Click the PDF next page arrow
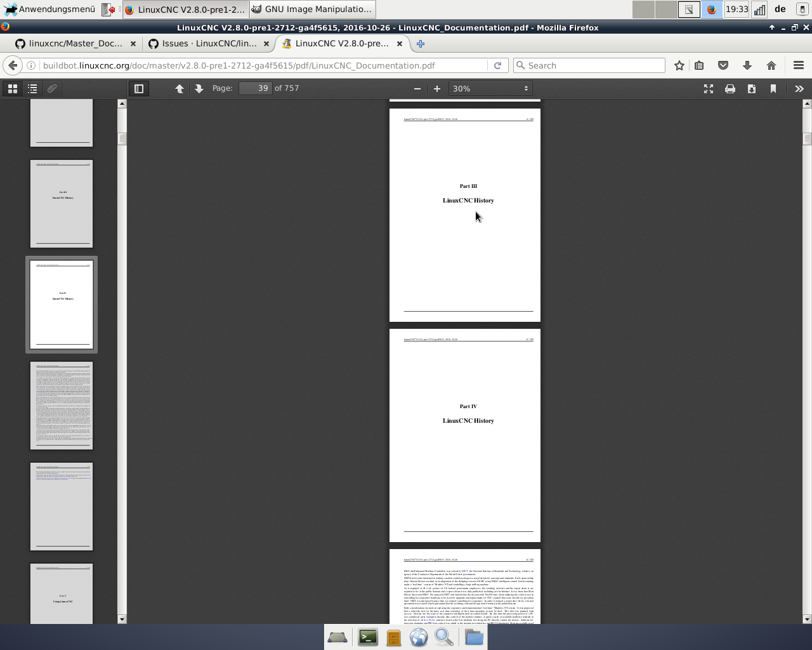This screenshot has height=650, width=812. click(x=199, y=89)
